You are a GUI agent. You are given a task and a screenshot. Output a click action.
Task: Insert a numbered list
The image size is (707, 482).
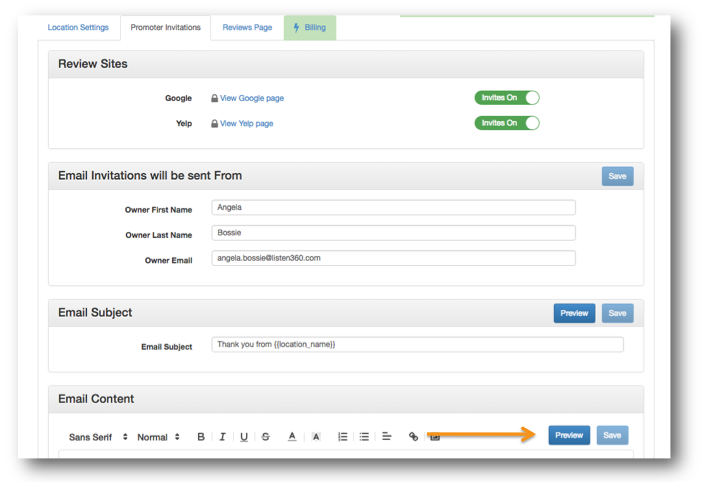click(x=343, y=436)
